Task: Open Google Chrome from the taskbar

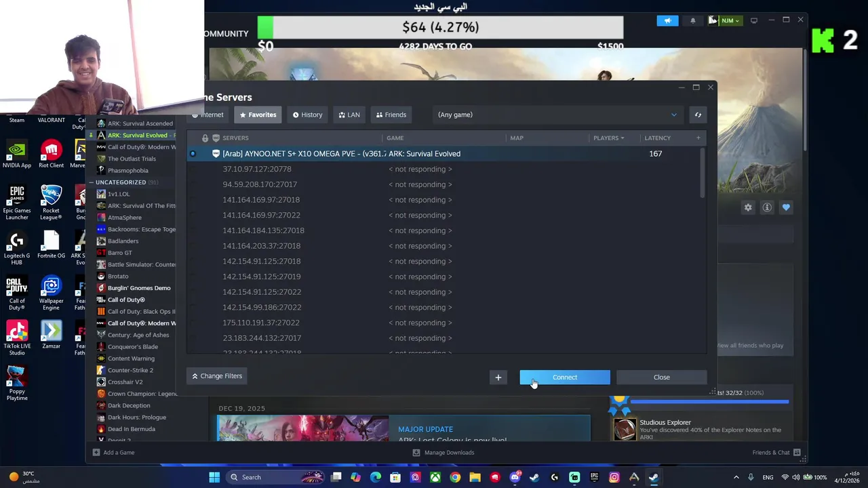Action: (455, 477)
